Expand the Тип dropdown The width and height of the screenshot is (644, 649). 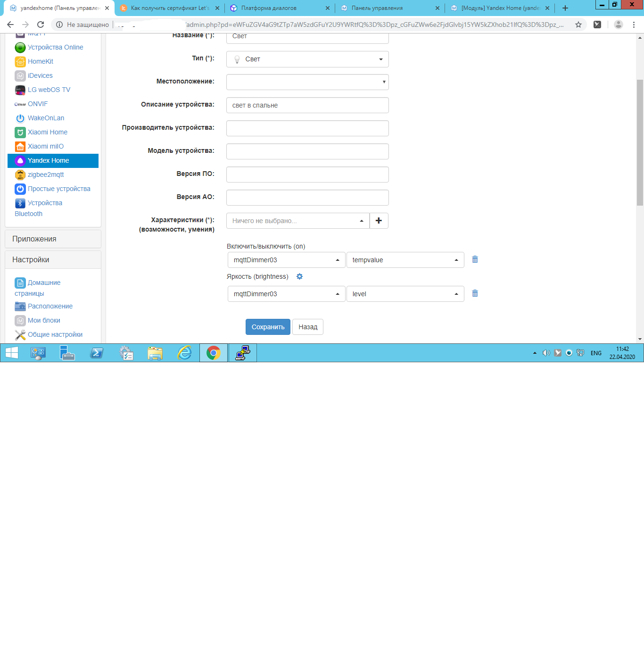point(307,59)
